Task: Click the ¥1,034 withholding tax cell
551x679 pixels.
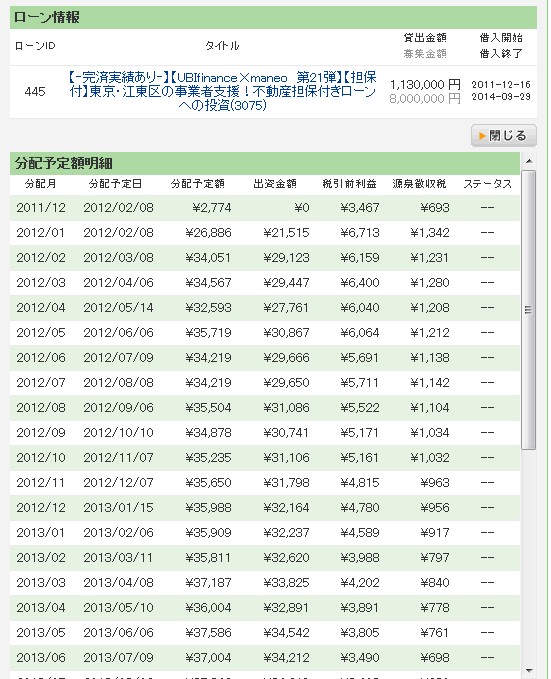Action: (430, 433)
